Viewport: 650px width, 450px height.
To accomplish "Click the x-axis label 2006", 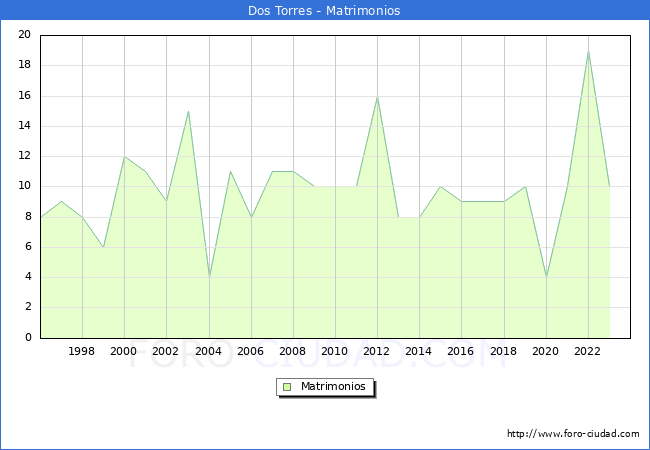I will pyautogui.click(x=250, y=351).
